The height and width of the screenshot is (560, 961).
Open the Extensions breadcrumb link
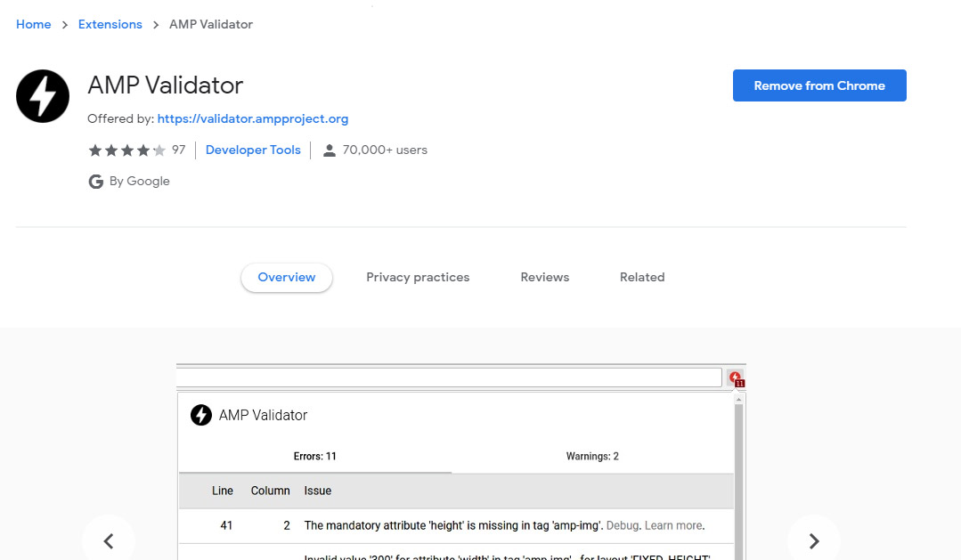tap(110, 25)
